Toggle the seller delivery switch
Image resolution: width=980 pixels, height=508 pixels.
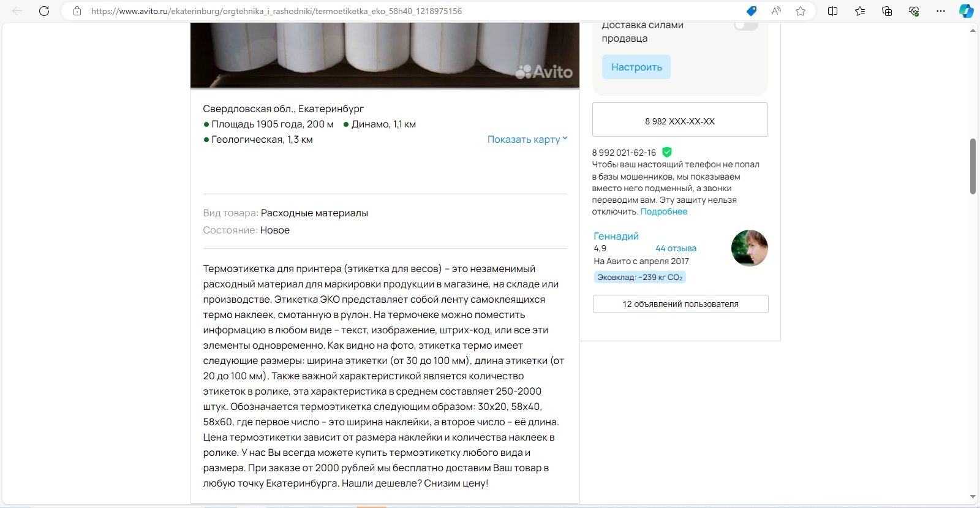tap(746, 25)
